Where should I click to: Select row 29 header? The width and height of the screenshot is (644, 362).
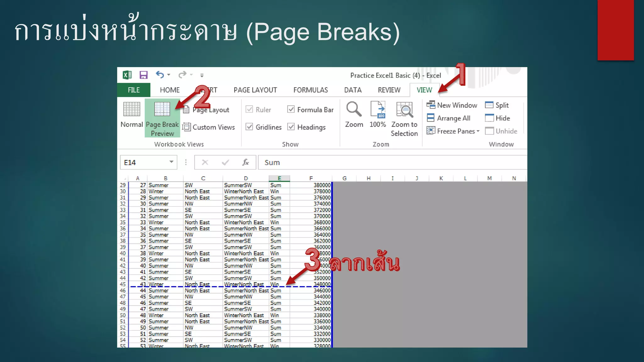coord(123,185)
